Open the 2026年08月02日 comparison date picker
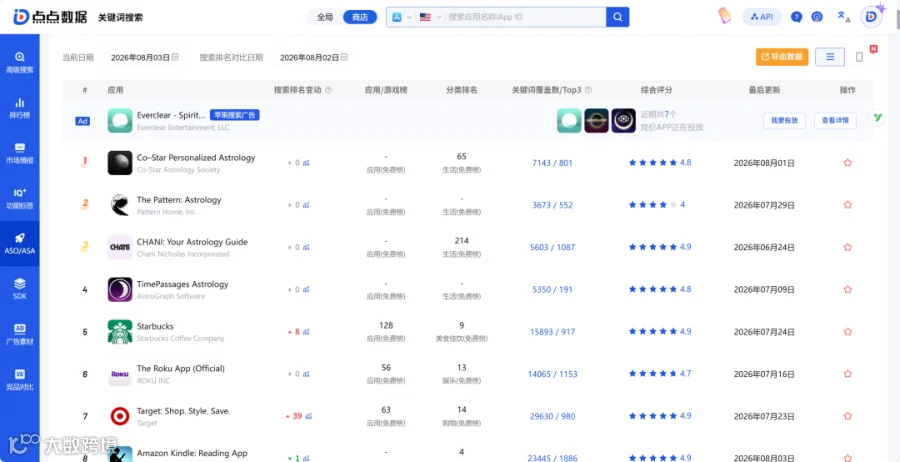The width and height of the screenshot is (900, 462). pos(313,57)
